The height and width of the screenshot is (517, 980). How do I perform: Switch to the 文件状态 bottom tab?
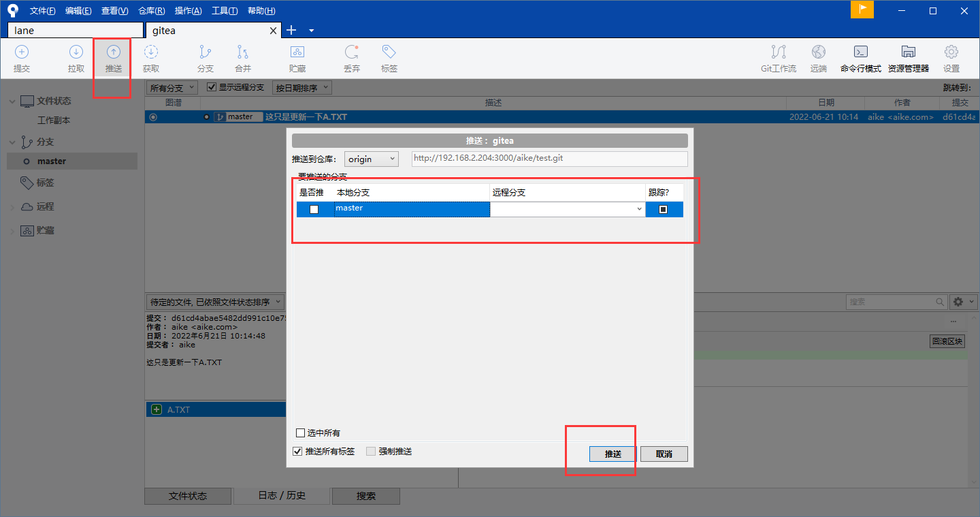188,496
